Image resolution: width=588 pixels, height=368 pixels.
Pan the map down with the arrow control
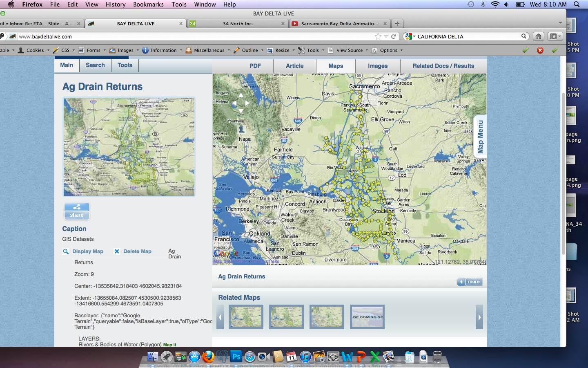tap(241, 111)
